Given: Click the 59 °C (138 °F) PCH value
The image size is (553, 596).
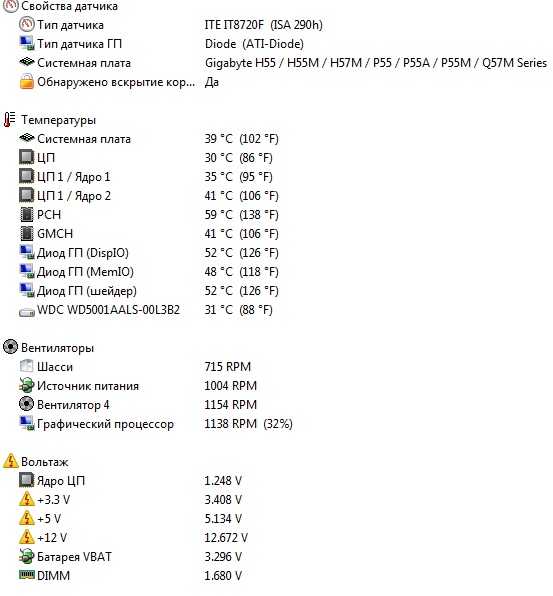Looking at the screenshot, I should click(x=242, y=215).
